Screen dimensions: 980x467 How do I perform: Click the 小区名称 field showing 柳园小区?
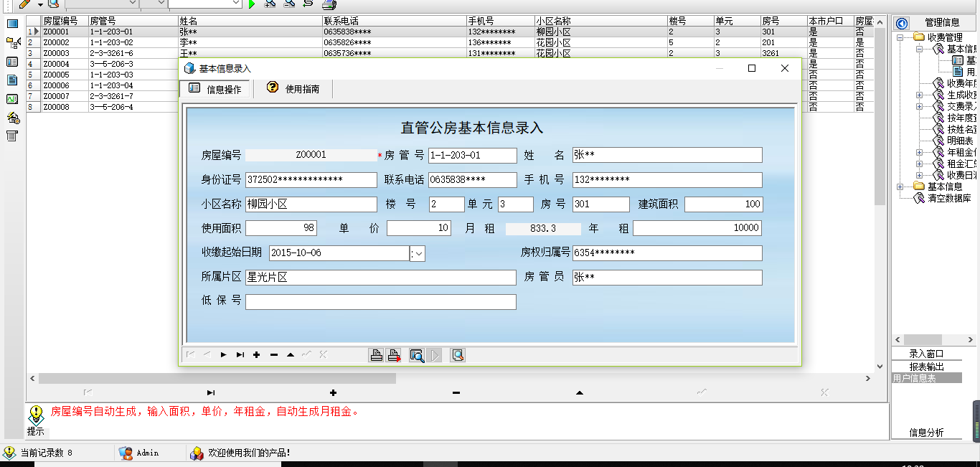click(311, 204)
